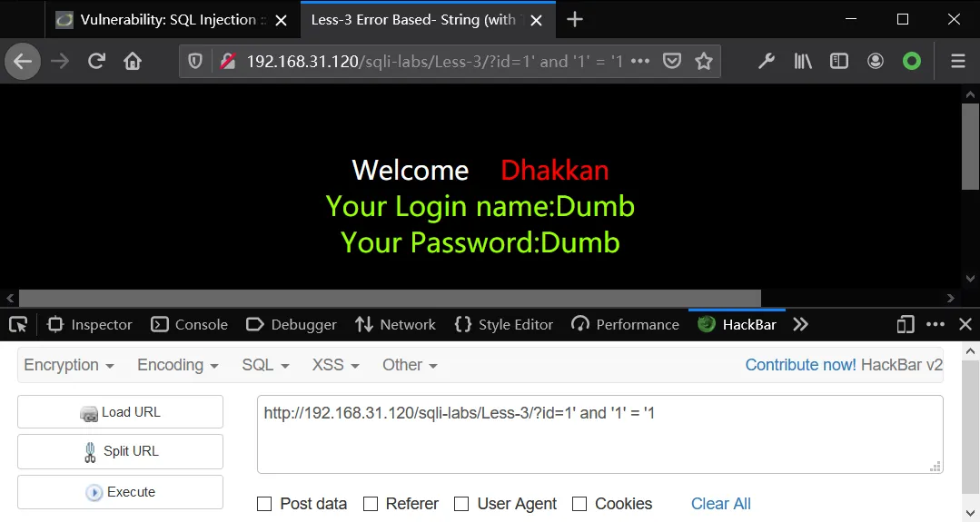
Task: Enable the Referer checkbox
Action: (x=371, y=504)
